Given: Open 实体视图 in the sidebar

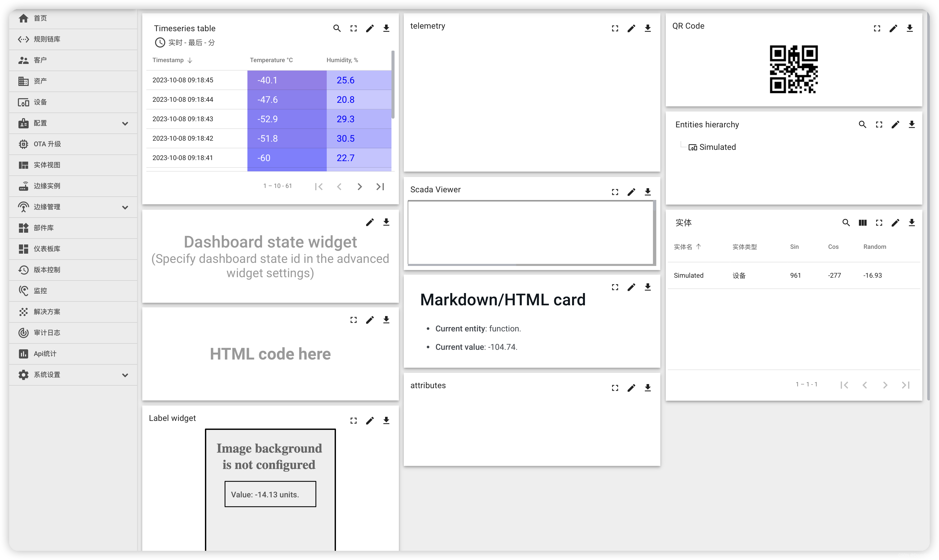Looking at the screenshot, I should [x=73, y=165].
